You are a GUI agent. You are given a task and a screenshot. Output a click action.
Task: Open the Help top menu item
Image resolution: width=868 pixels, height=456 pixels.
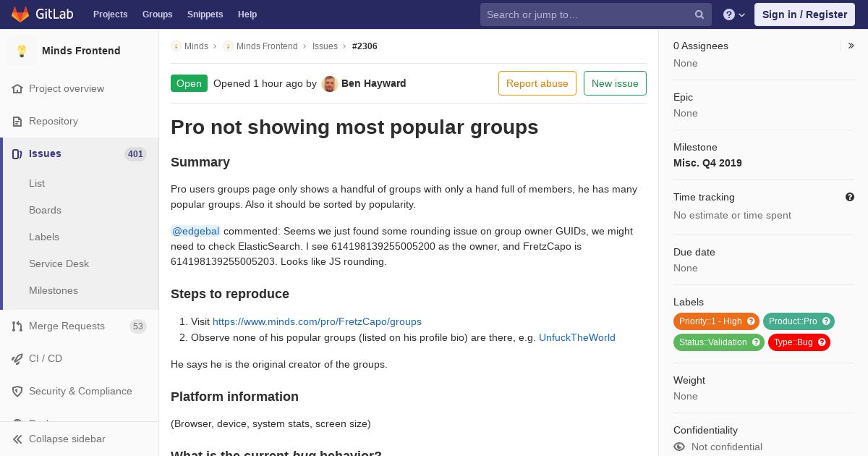247,14
